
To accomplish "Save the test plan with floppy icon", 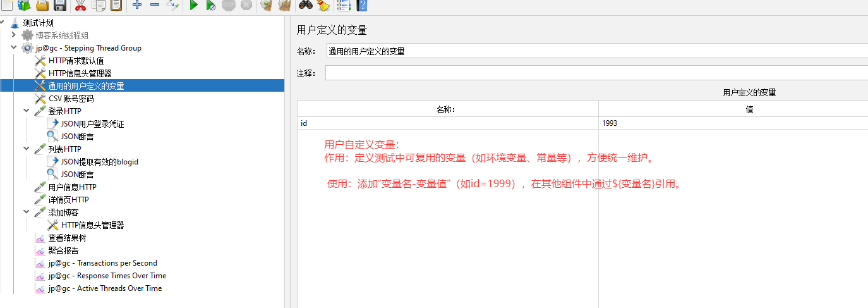I will [x=60, y=6].
